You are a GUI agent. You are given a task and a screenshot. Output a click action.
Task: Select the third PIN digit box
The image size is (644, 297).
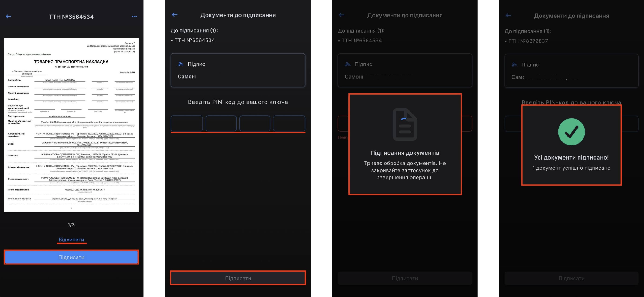coord(255,123)
